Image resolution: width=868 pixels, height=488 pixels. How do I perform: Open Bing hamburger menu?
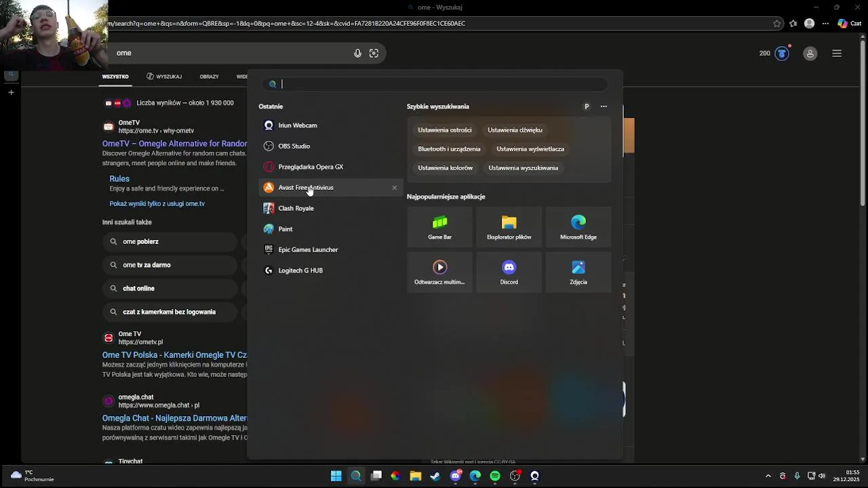(837, 54)
